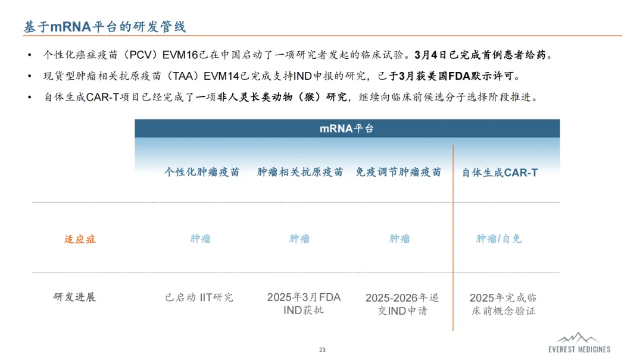Click the third bullet about the CAR-T monkey study
643x364 pixels.
[291, 98]
